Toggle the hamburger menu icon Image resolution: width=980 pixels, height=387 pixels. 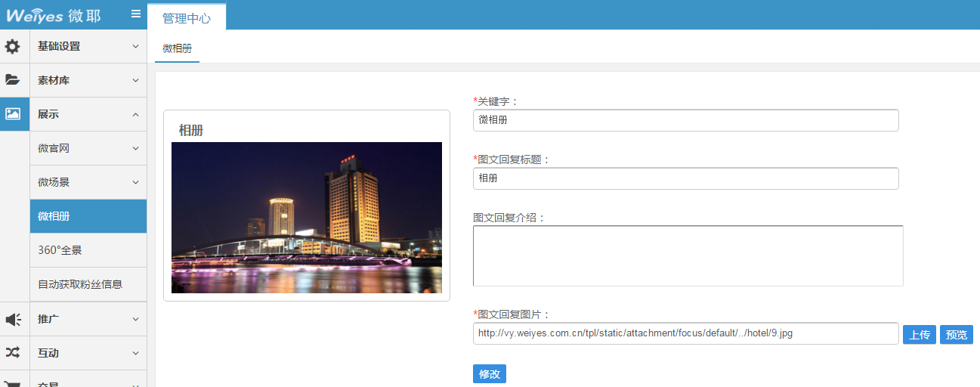pos(136,14)
